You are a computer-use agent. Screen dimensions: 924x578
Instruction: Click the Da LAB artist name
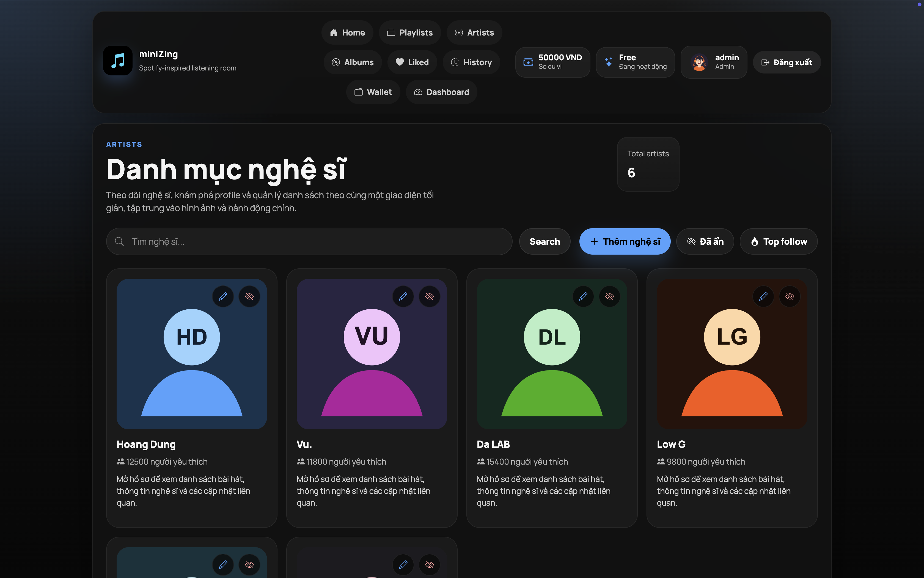tap(493, 444)
